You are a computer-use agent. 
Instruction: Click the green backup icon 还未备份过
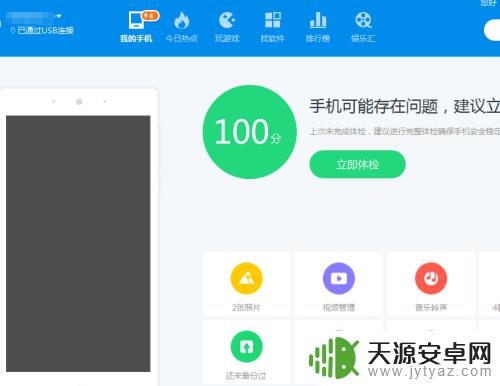click(246, 347)
